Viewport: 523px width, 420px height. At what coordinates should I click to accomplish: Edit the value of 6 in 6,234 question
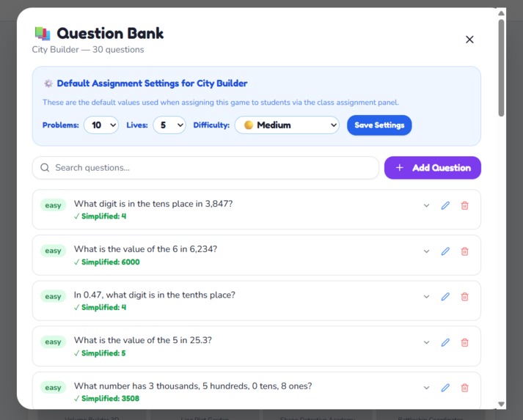point(445,251)
